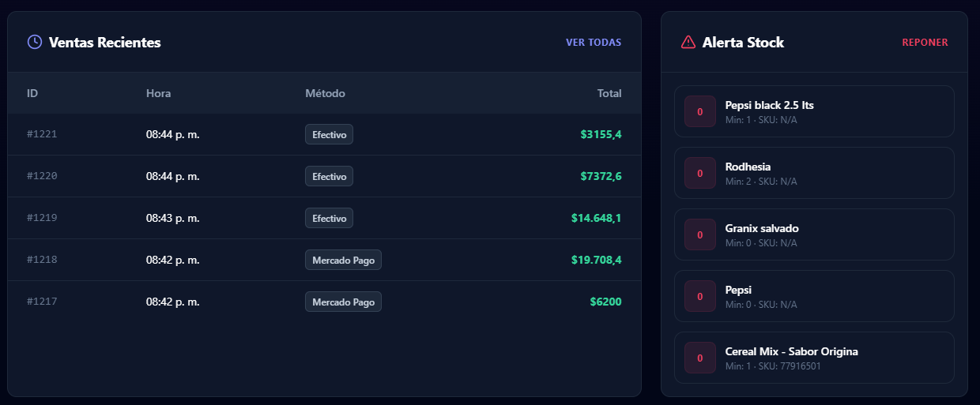Click the zero stock badge for Cereal Mix
Screen dimensions: 980x405
click(x=699, y=358)
